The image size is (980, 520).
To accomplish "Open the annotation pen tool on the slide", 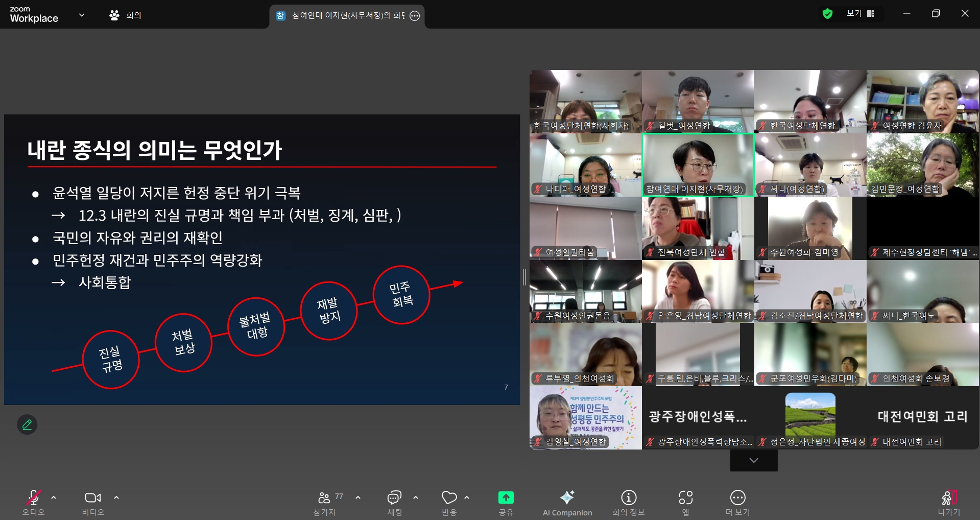I will [x=27, y=424].
